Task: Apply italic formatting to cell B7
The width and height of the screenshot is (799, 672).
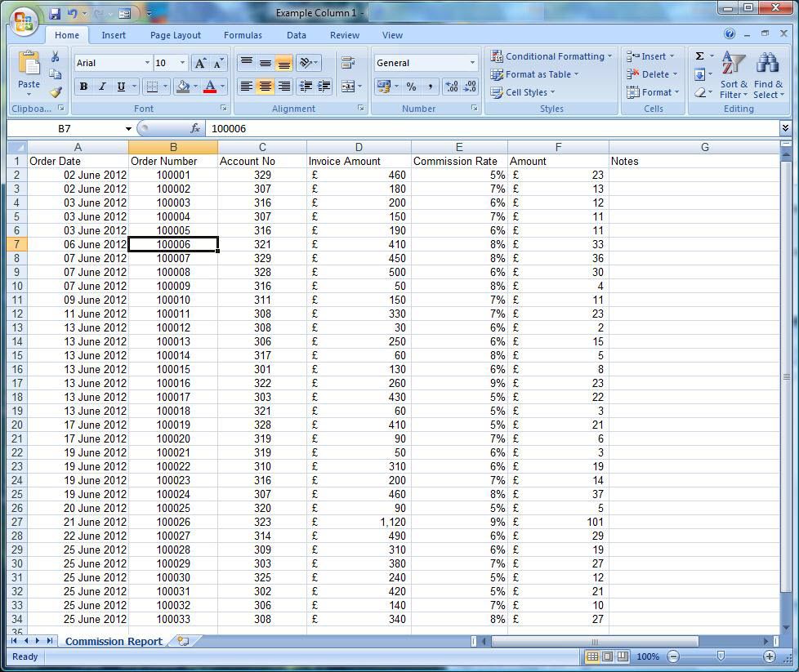Action: 101,87
